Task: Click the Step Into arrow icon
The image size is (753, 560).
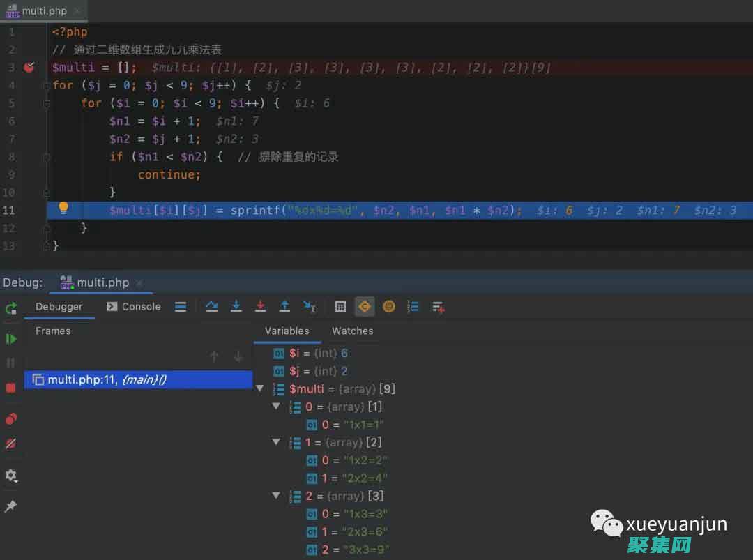Action: [236, 306]
